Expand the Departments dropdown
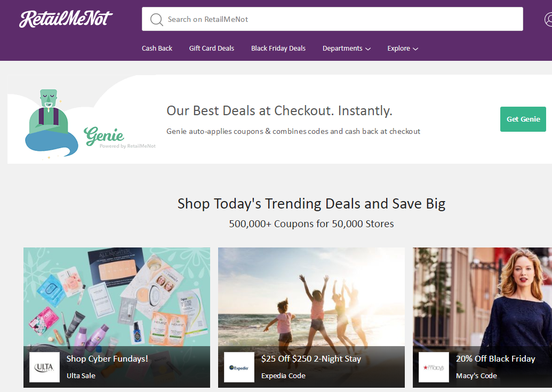552x392 pixels. 347,49
